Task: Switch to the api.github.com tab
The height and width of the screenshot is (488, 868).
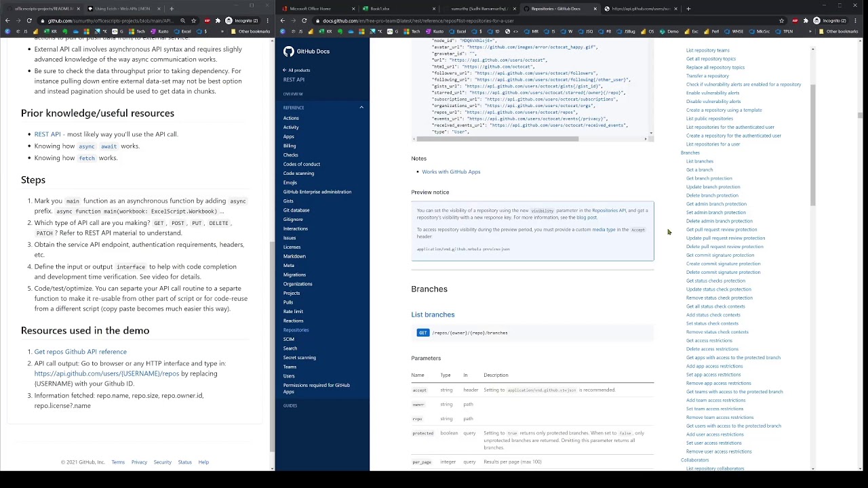Action: [641, 9]
